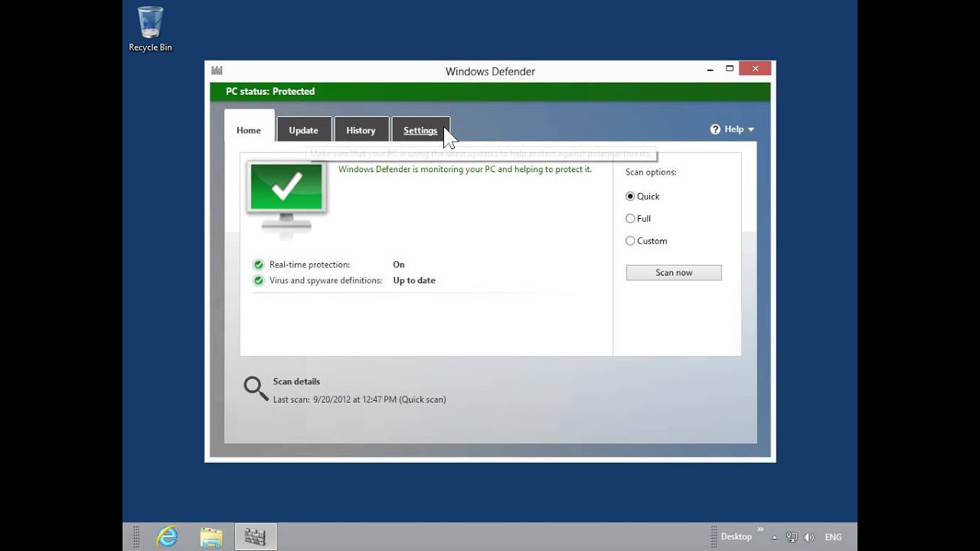Minimize the Windows Defender window
This screenshot has height=551, width=980.
pyautogui.click(x=709, y=69)
